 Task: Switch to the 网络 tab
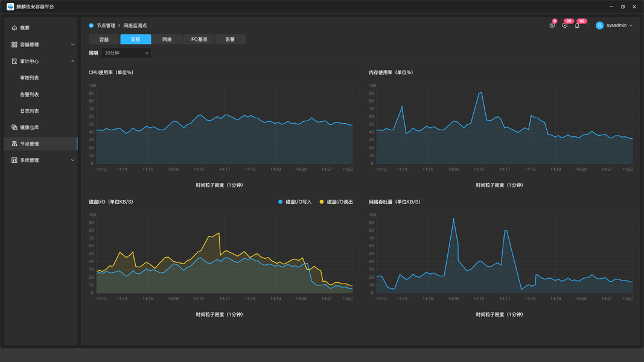coord(167,39)
